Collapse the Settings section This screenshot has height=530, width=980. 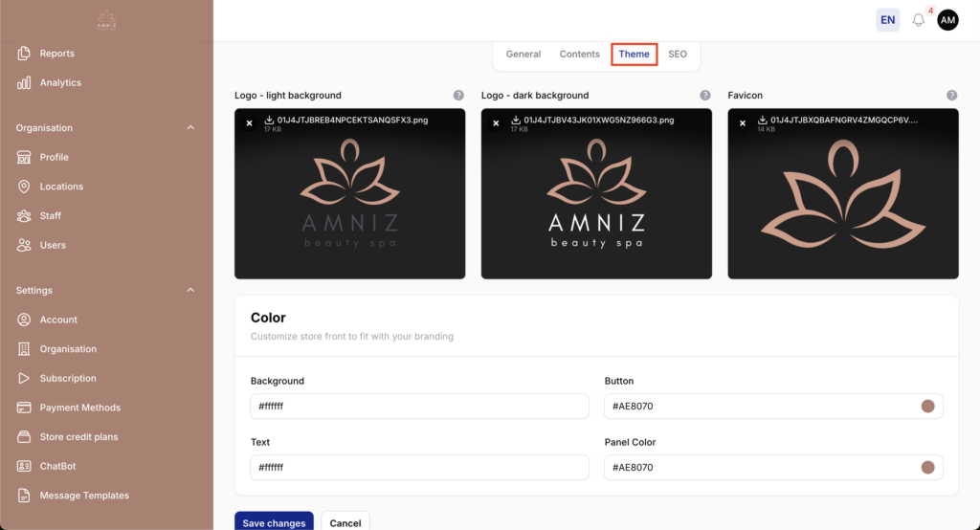tap(189, 291)
